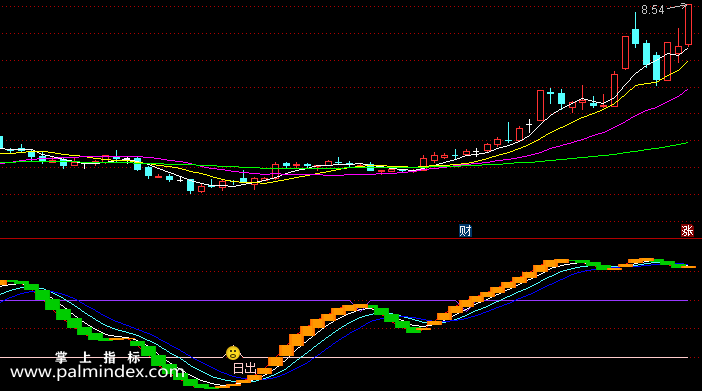Click the yellow smiley face signal icon
The height and width of the screenshot is (391, 702).
233,353
